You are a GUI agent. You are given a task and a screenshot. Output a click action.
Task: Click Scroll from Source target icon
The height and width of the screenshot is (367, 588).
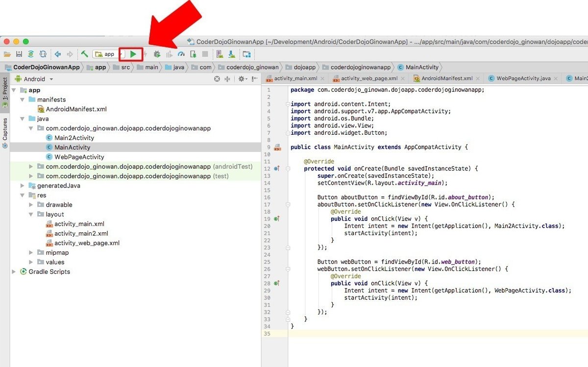(x=218, y=79)
